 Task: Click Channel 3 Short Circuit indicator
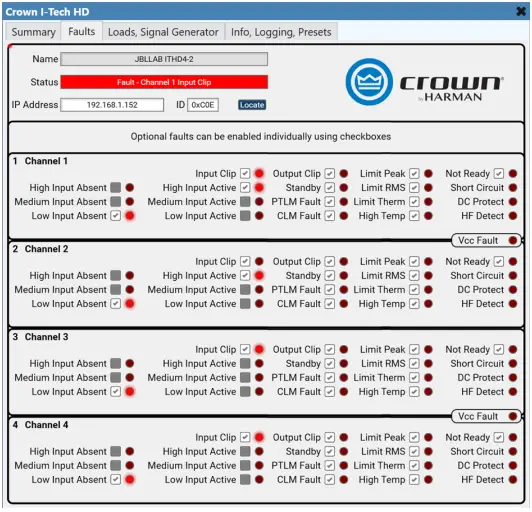coord(513,363)
